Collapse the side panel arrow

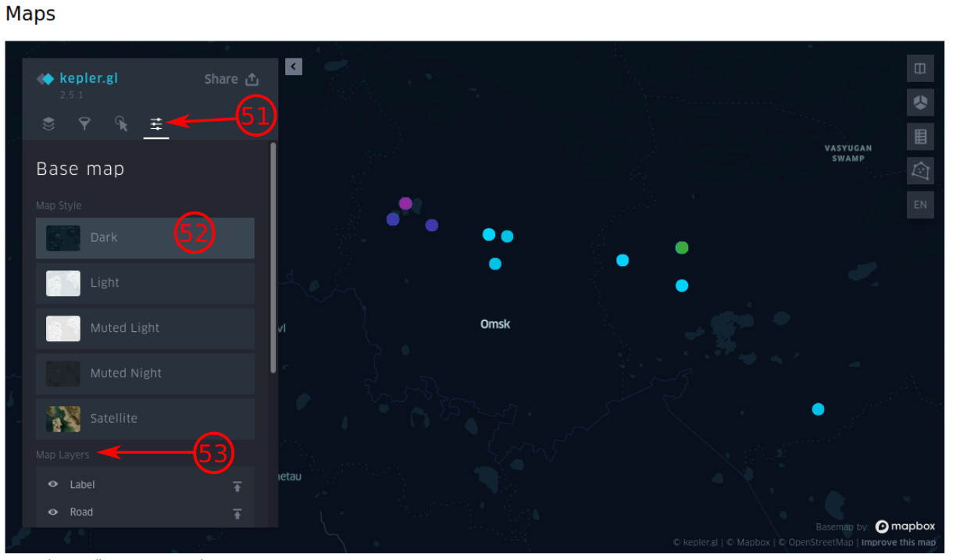[x=294, y=67]
